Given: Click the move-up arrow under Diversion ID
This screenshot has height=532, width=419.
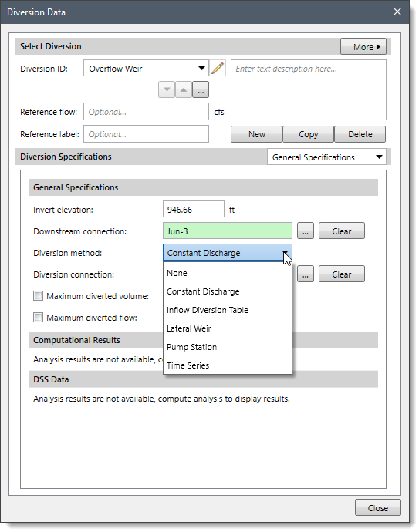Looking at the screenshot, I should pos(184,89).
